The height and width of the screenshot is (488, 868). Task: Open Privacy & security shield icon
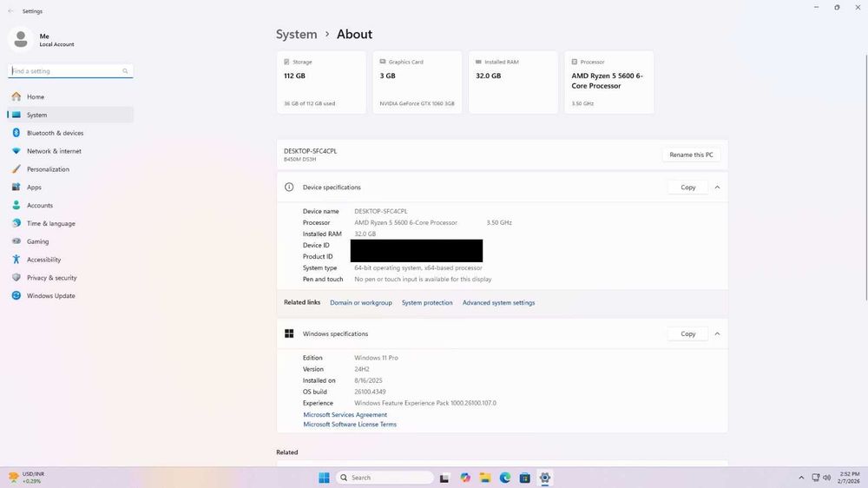click(x=16, y=278)
